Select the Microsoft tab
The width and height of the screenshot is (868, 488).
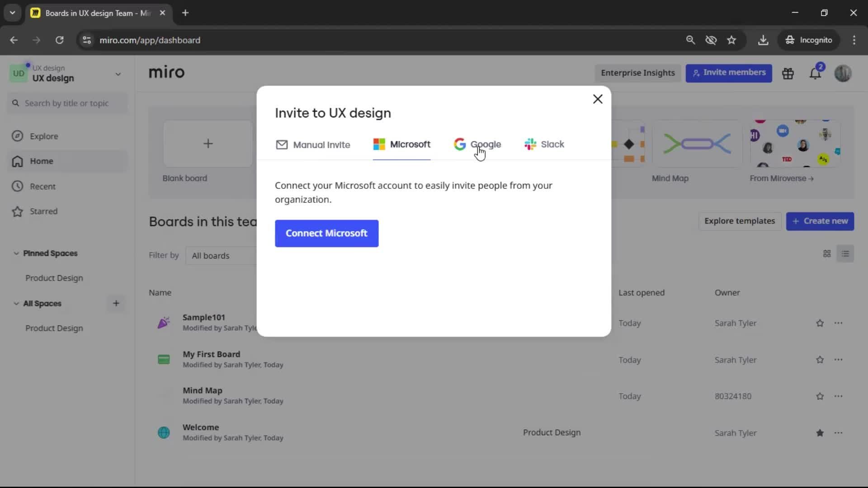(x=401, y=145)
